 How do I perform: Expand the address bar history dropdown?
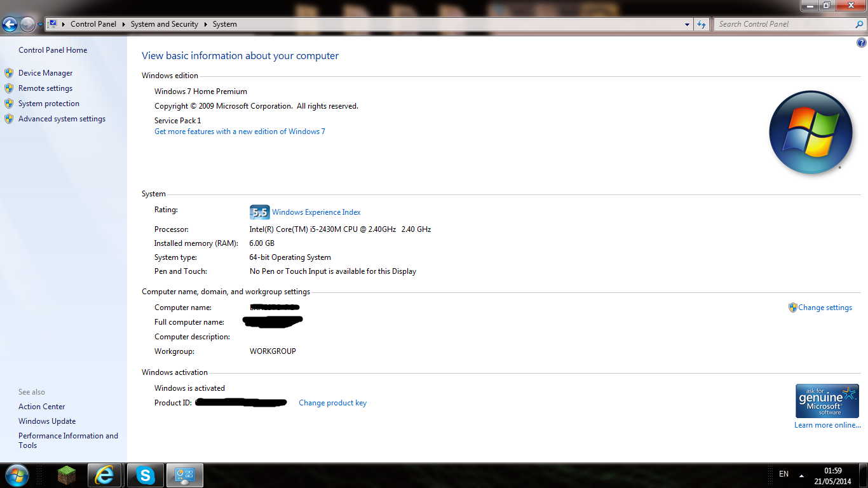(687, 24)
